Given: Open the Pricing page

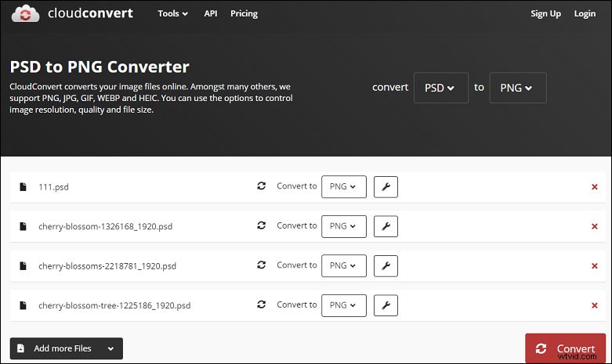Looking at the screenshot, I should (x=244, y=13).
